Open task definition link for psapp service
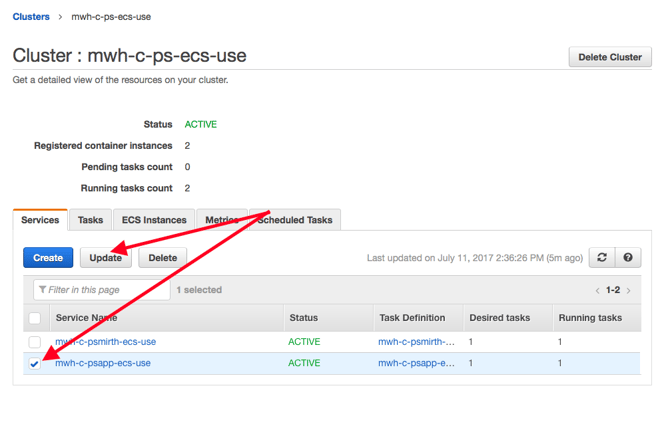This screenshot has height=424, width=670. (x=416, y=363)
